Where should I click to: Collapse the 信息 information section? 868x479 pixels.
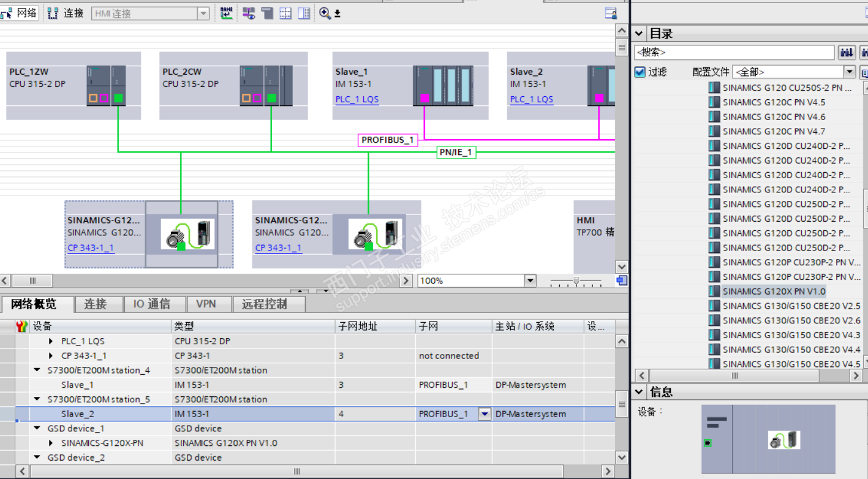640,392
